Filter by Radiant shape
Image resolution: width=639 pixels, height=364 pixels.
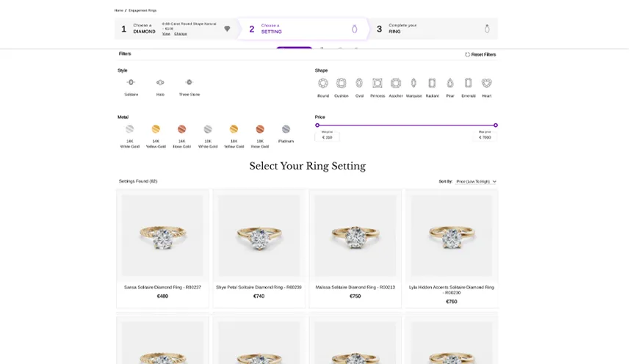coord(432,84)
